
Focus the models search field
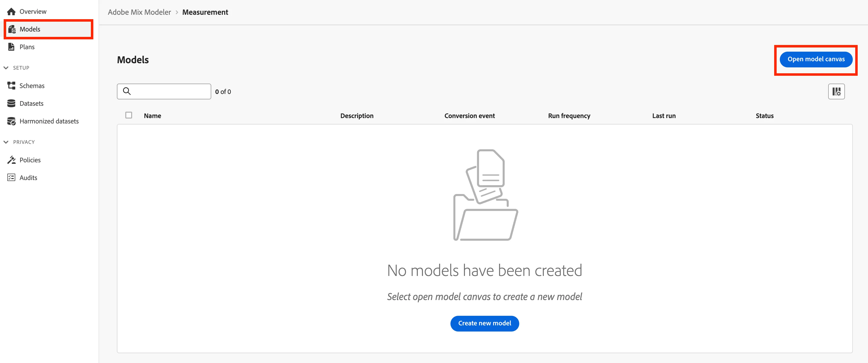pos(164,91)
